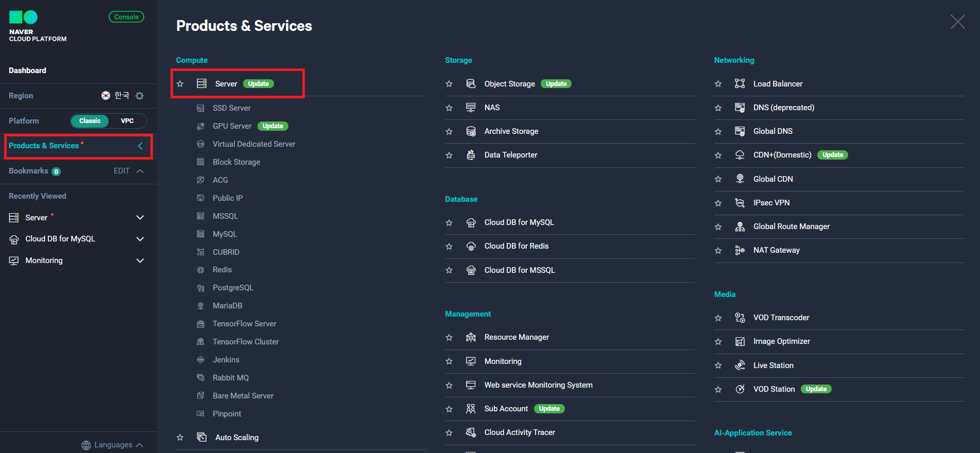The width and height of the screenshot is (980, 453).
Task: Click the Live Station icon
Action: (740, 365)
